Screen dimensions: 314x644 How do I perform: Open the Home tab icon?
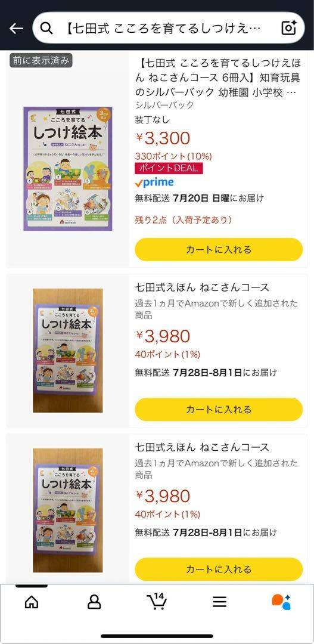(32, 602)
